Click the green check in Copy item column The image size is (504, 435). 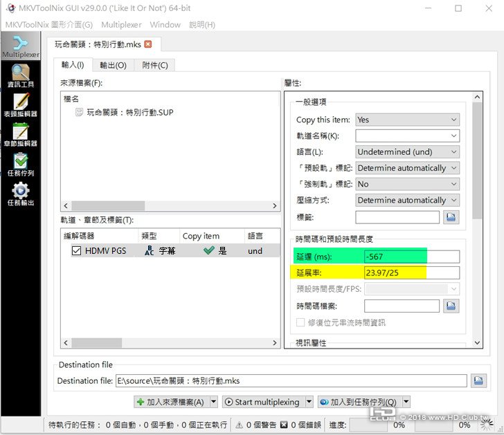click(x=209, y=250)
